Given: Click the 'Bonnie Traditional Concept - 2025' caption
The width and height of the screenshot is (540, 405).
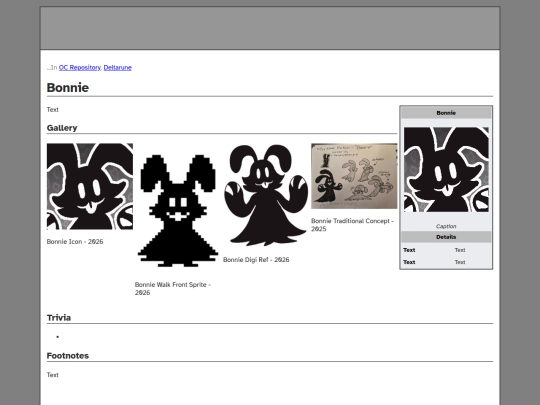Looking at the screenshot, I should tap(352, 225).
